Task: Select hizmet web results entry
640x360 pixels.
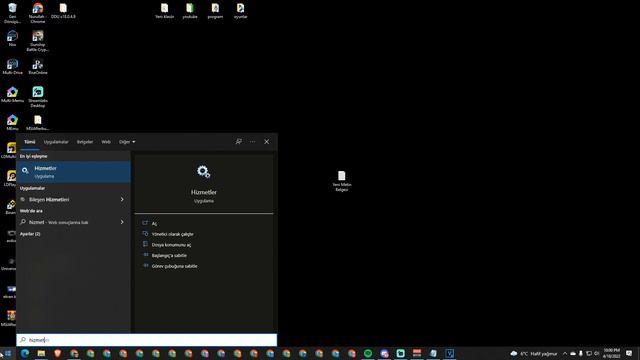Action: point(67,222)
